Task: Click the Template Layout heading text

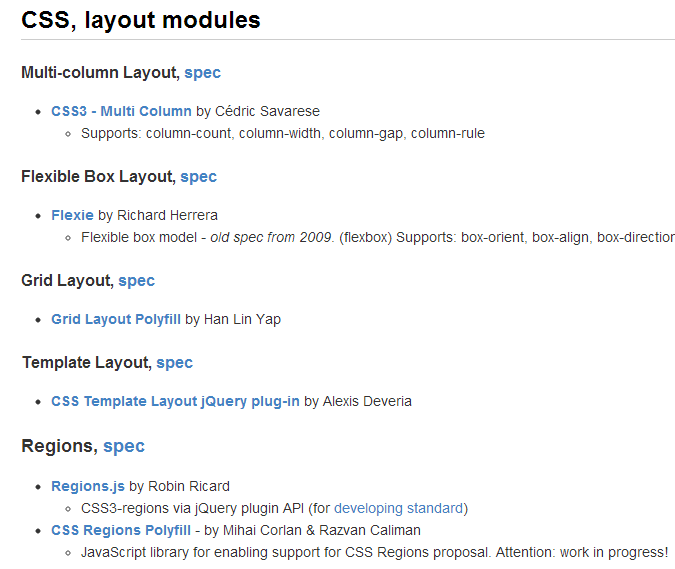Action: [x=85, y=363]
